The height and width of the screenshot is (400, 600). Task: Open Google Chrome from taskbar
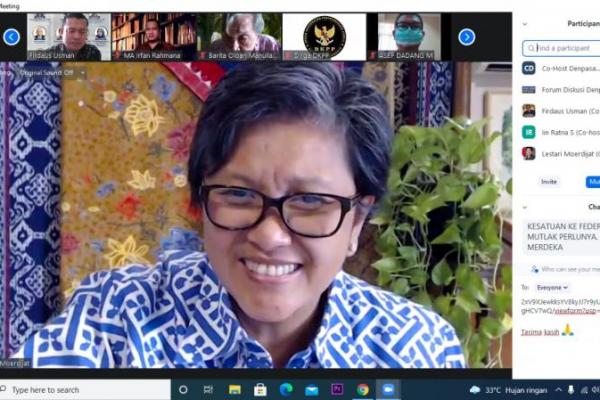click(x=363, y=390)
